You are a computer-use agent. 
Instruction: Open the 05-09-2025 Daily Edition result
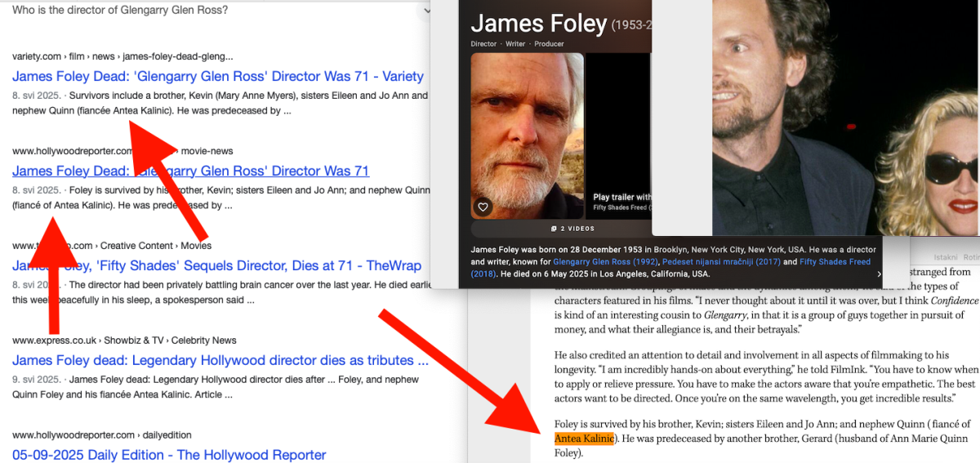(x=169, y=455)
